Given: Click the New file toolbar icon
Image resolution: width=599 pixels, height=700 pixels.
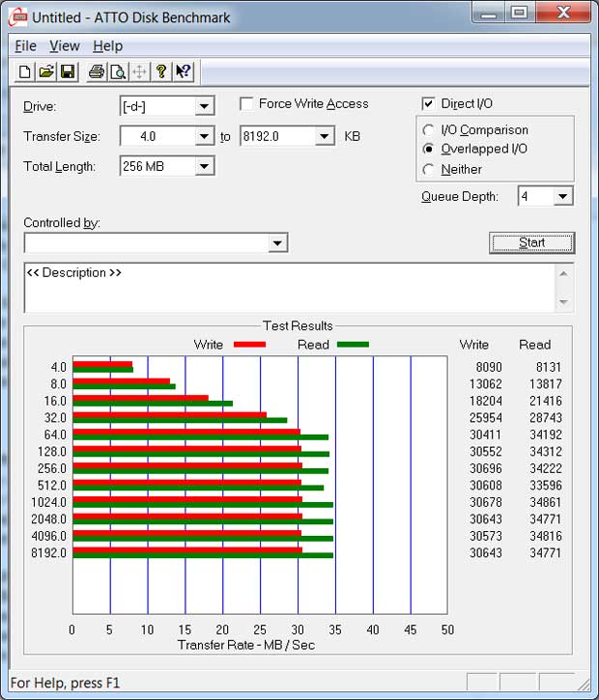Looking at the screenshot, I should click(x=25, y=71).
